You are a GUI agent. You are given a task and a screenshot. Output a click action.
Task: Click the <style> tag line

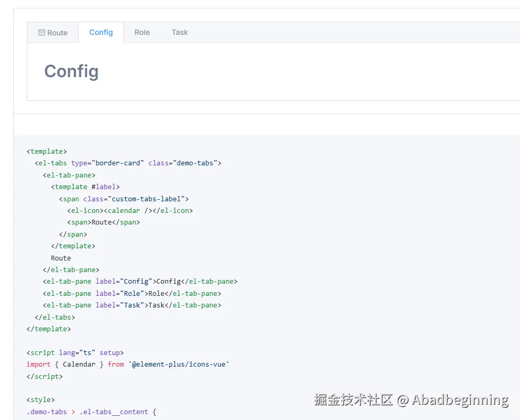[x=41, y=399]
